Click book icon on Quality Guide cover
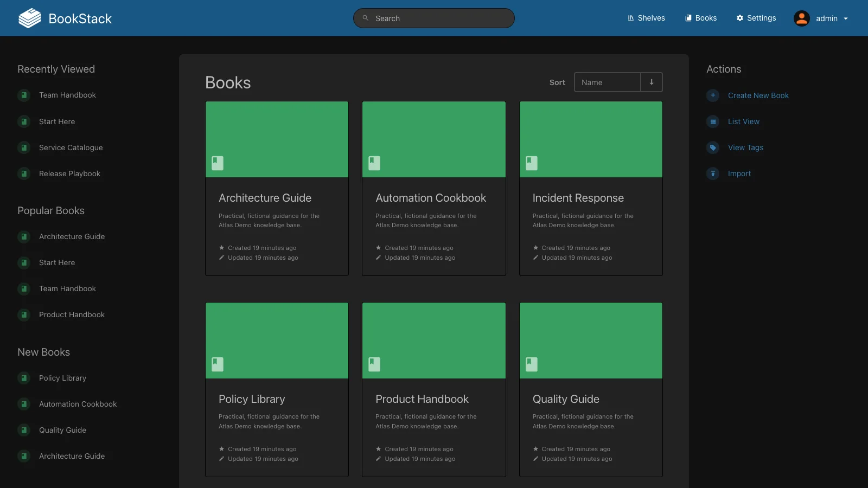The height and width of the screenshot is (488, 868). click(532, 364)
